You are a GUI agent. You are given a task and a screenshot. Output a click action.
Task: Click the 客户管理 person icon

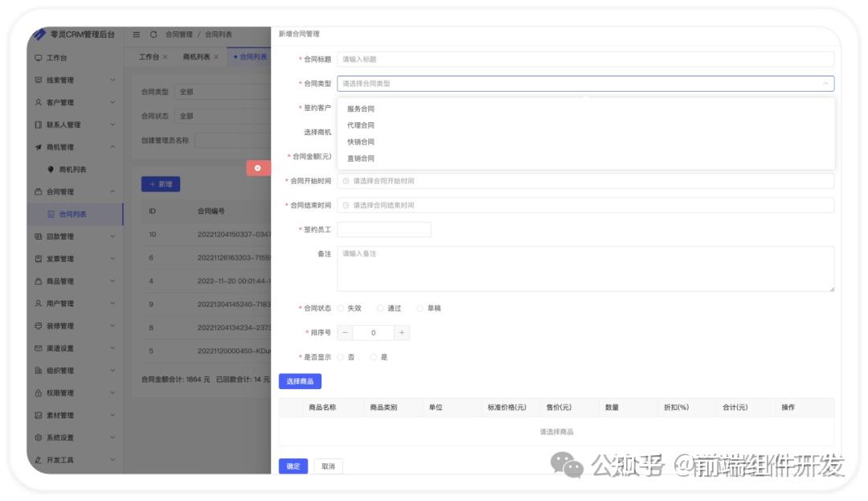(x=39, y=102)
